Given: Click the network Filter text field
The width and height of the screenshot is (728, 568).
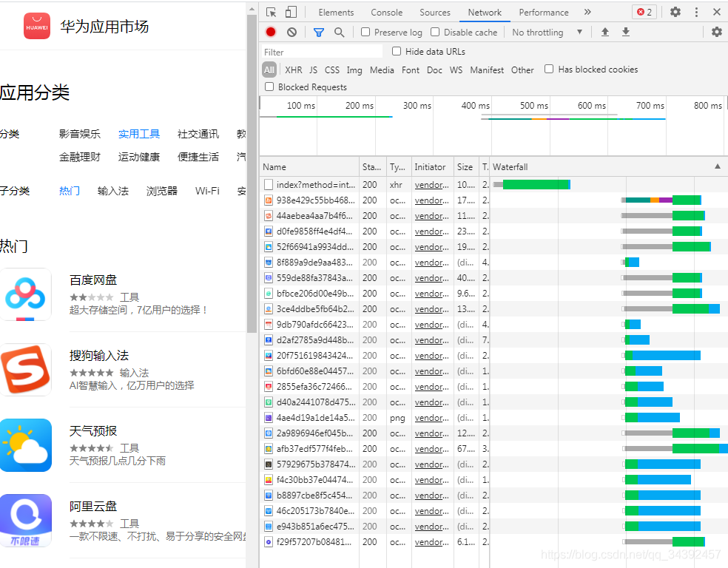Looking at the screenshot, I should pyautogui.click(x=322, y=52).
